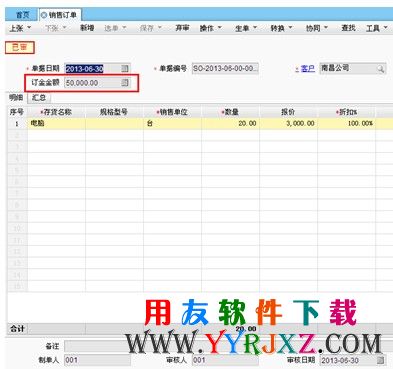Open the 操作 dropdown menu
This screenshot has width=393, height=369.
[210, 28]
